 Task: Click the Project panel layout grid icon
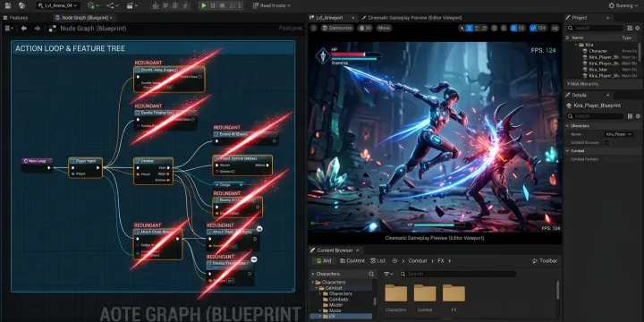tap(630, 28)
